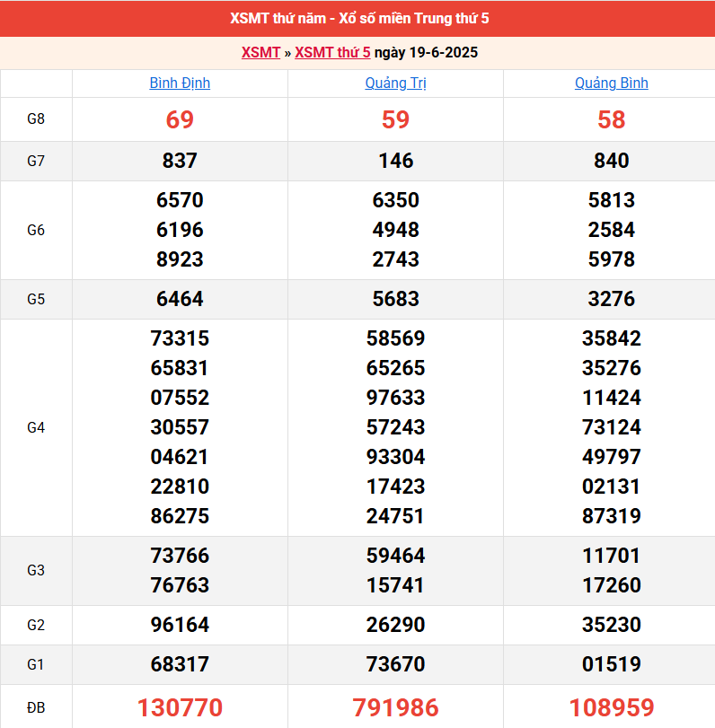Click the G4 row label
The image size is (715, 728).
point(36,427)
